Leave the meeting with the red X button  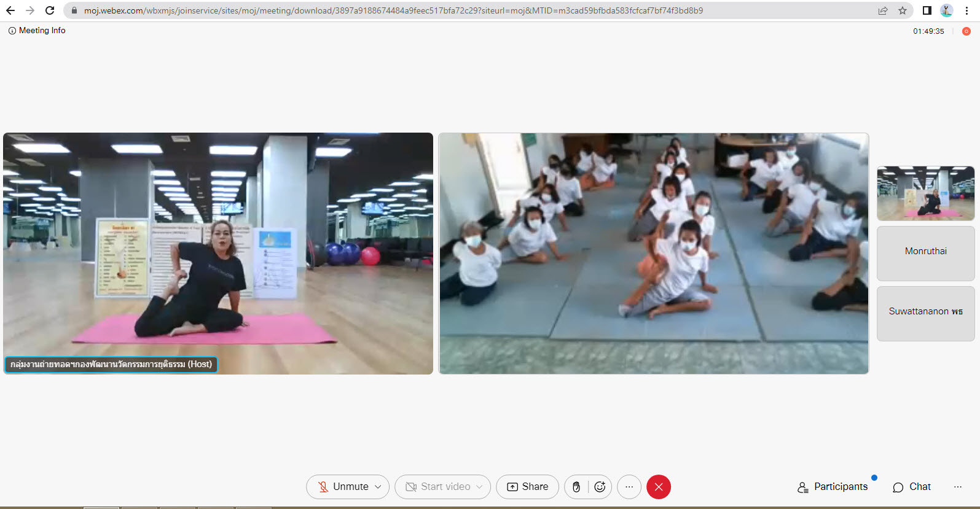[659, 487]
